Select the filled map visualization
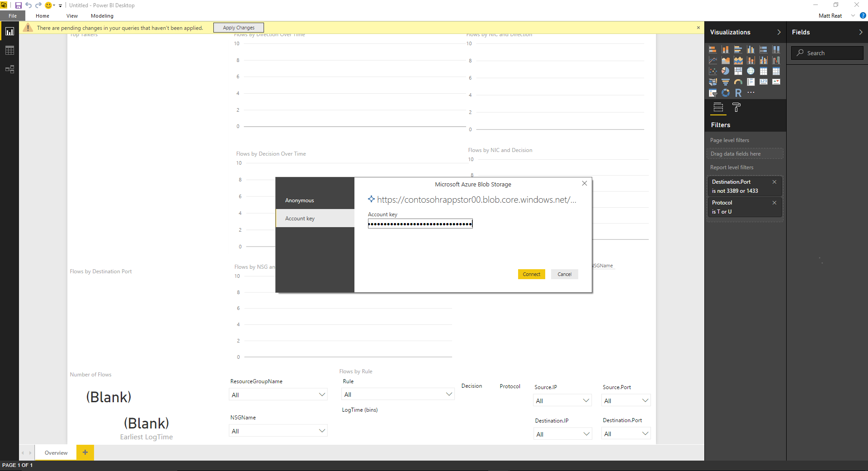Image resolution: width=868 pixels, height=471 pixels. tap(713, 82)
